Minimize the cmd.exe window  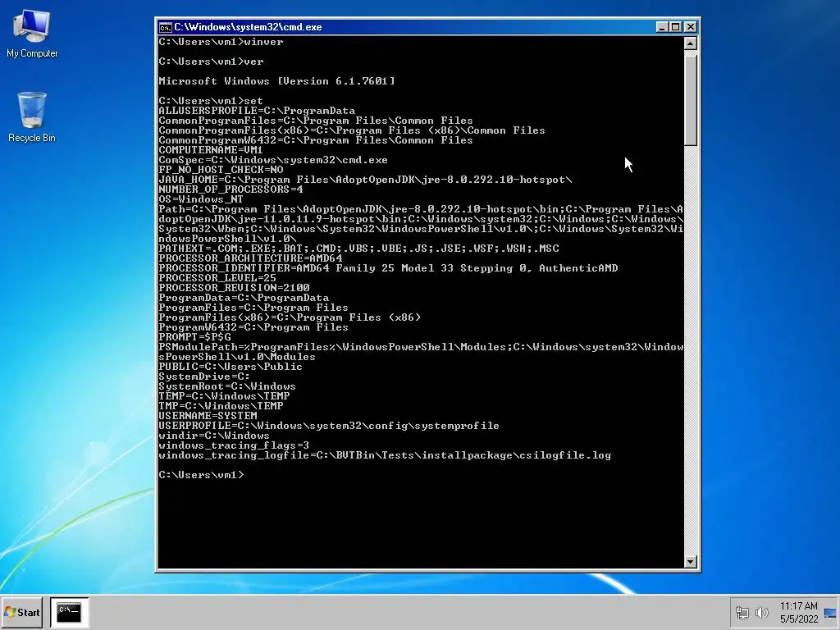(x=662, y=27)
